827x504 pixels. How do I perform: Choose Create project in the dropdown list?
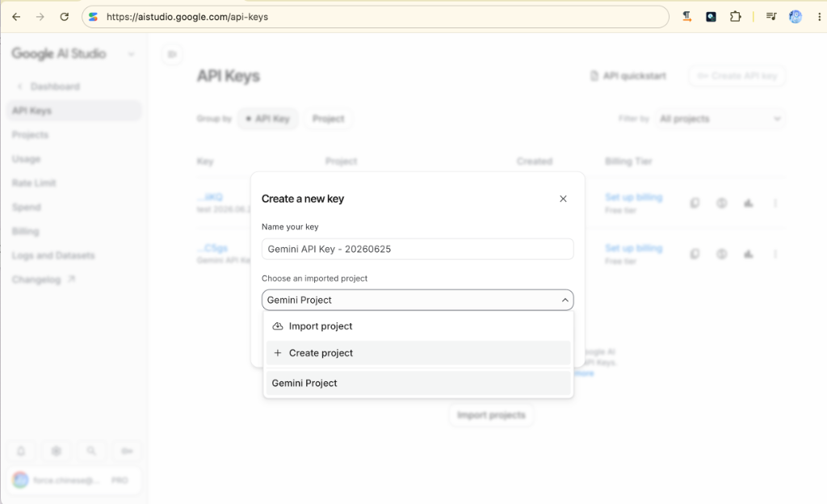pyautogui.click(x=418, y=353)
